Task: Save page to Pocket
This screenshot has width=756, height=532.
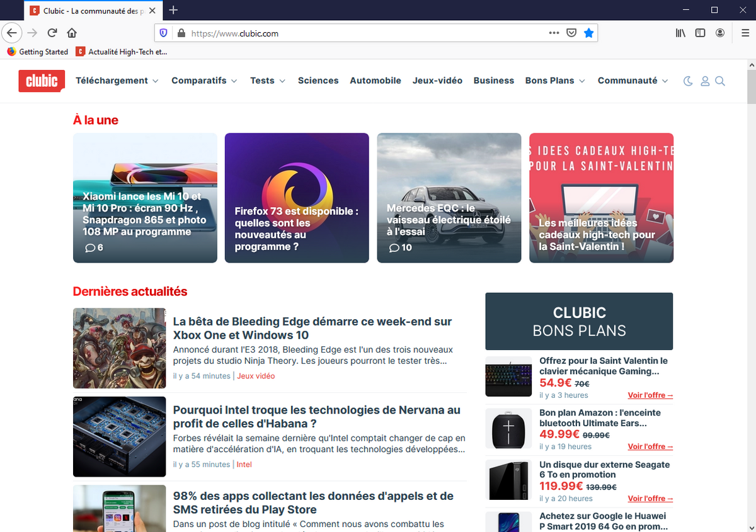Action: pyautogui.click(x=571, y=33)
